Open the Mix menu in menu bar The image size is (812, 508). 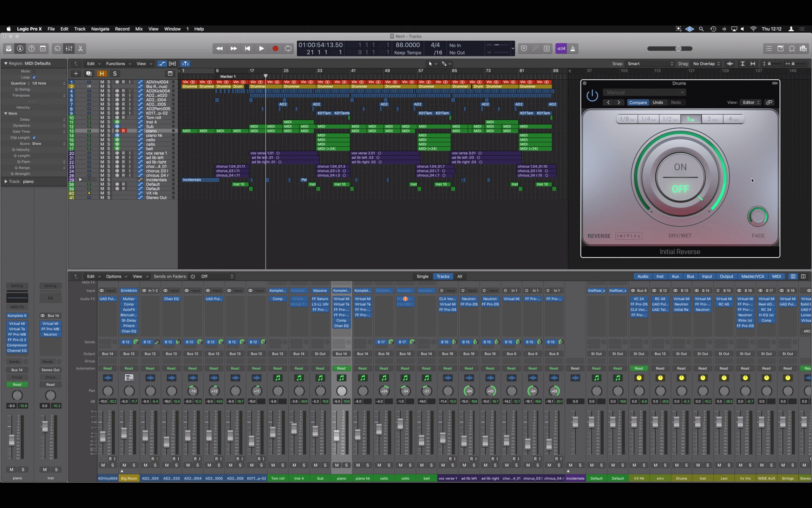tap(139, 29)
